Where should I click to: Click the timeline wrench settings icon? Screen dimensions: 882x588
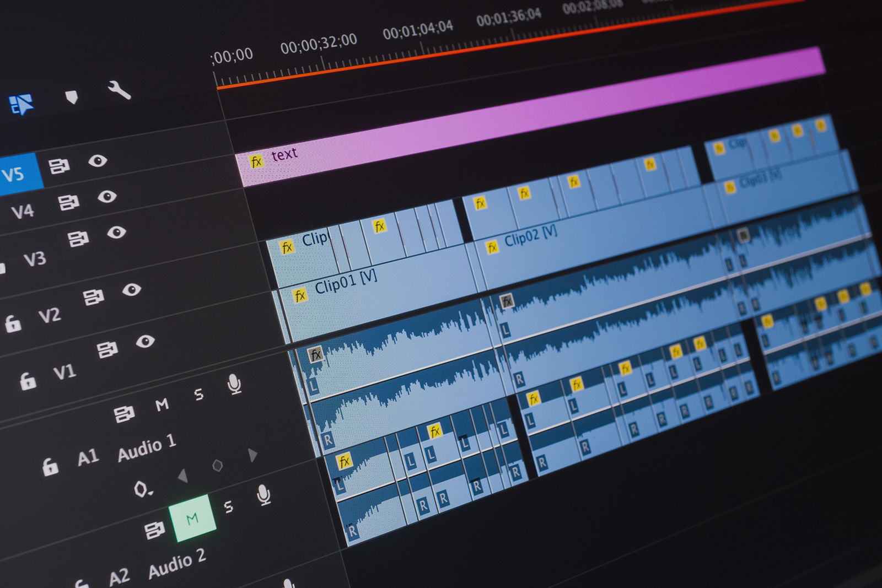pyautogui.click(x=119, y=90)
